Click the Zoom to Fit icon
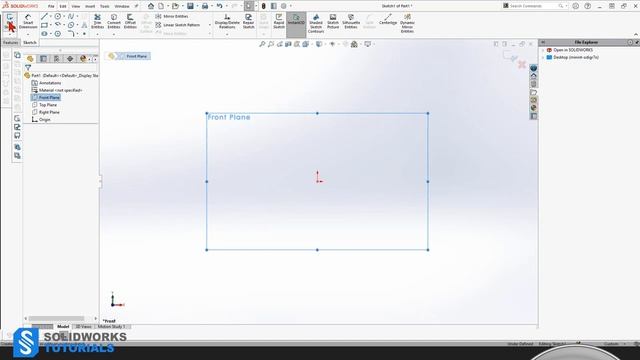The image size is (640, 360). coord(262,44)
